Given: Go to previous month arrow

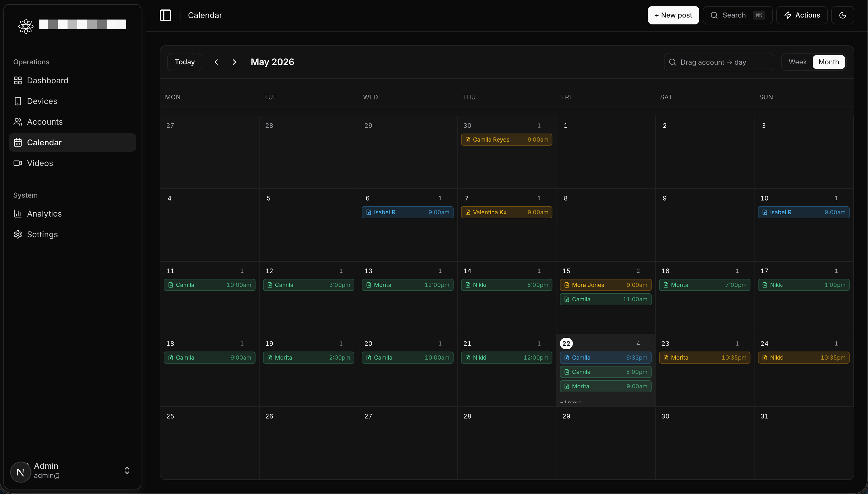Looking at the screenshot, I should click(216, 62).
